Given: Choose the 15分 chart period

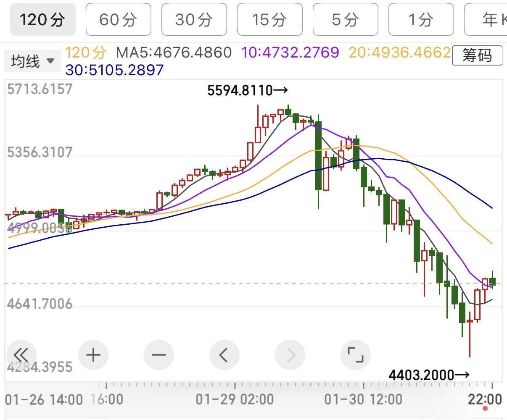Looking at the screenshot, I should coord(269,19).
